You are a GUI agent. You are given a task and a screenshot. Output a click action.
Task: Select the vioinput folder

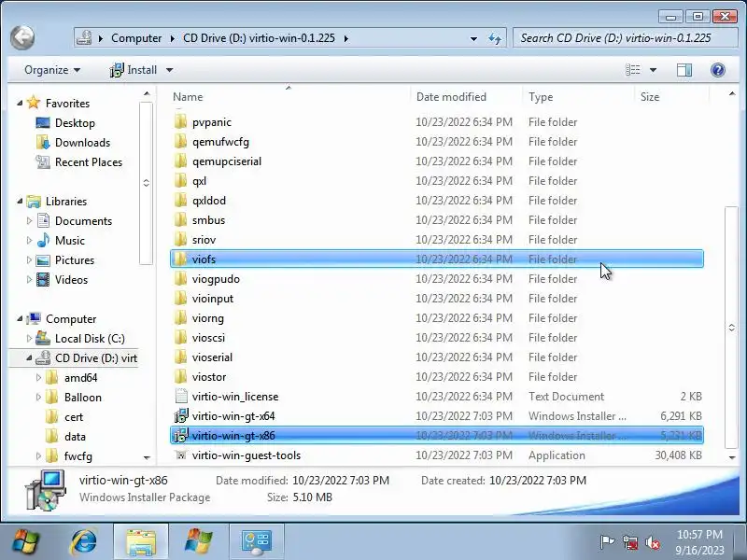click(213, 298)
